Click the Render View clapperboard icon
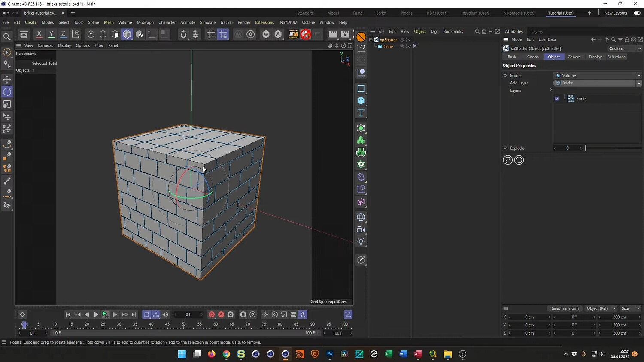This screenshot has height=362, width=644. point(333,34)
